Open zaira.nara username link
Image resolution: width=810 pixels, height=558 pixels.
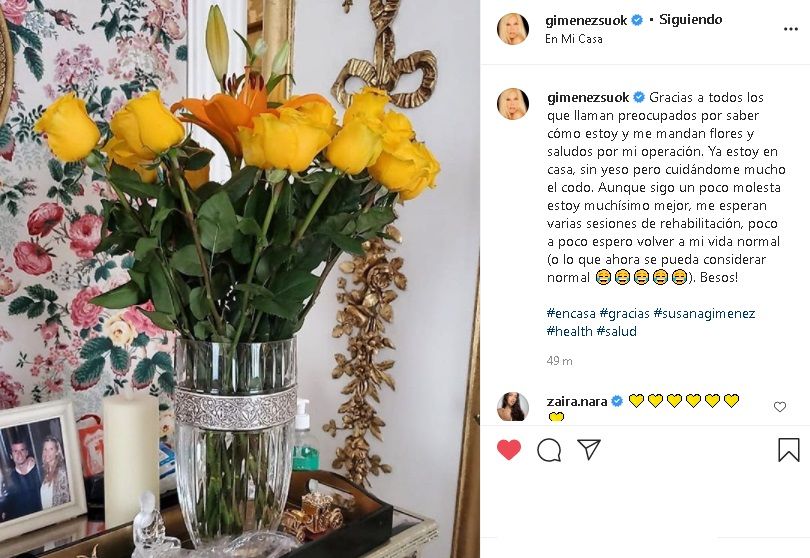click(x=577, y=401)
